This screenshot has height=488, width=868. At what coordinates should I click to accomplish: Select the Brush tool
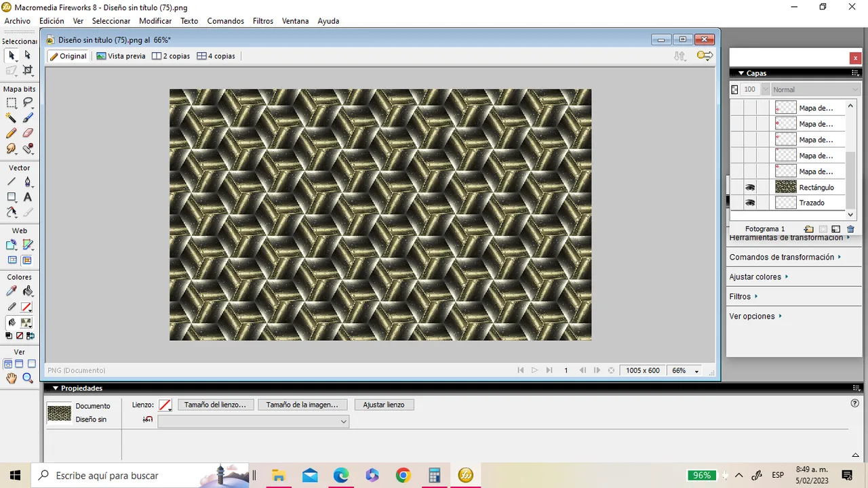click(x=28, y=118)
